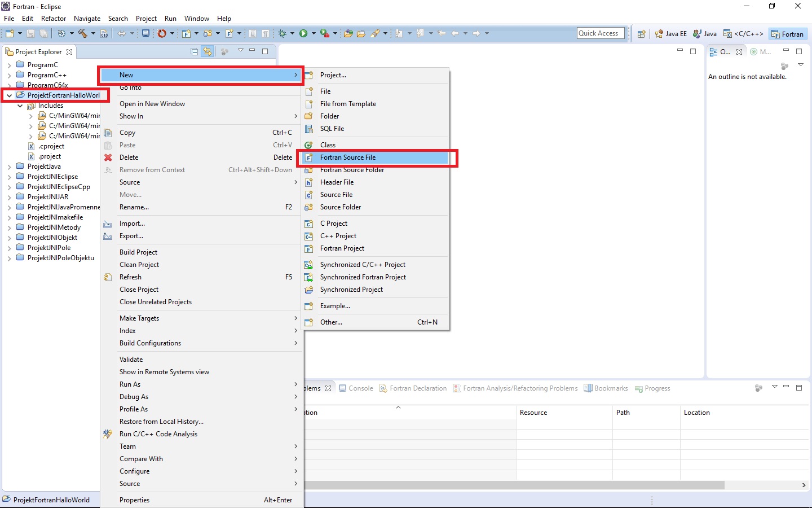Click the Debug bug icon in toolbar
This screenshot has height=508, width=812.
click(x=283, y=34)
